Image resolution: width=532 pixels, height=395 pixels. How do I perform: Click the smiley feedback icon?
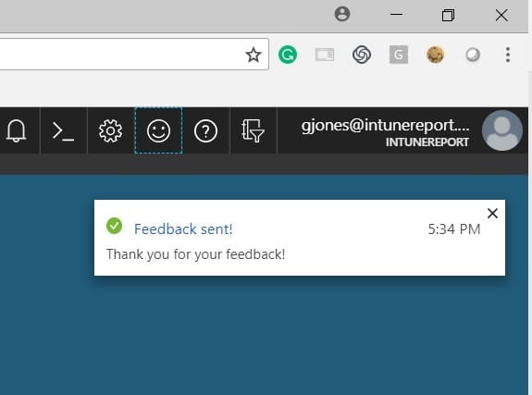158,130
